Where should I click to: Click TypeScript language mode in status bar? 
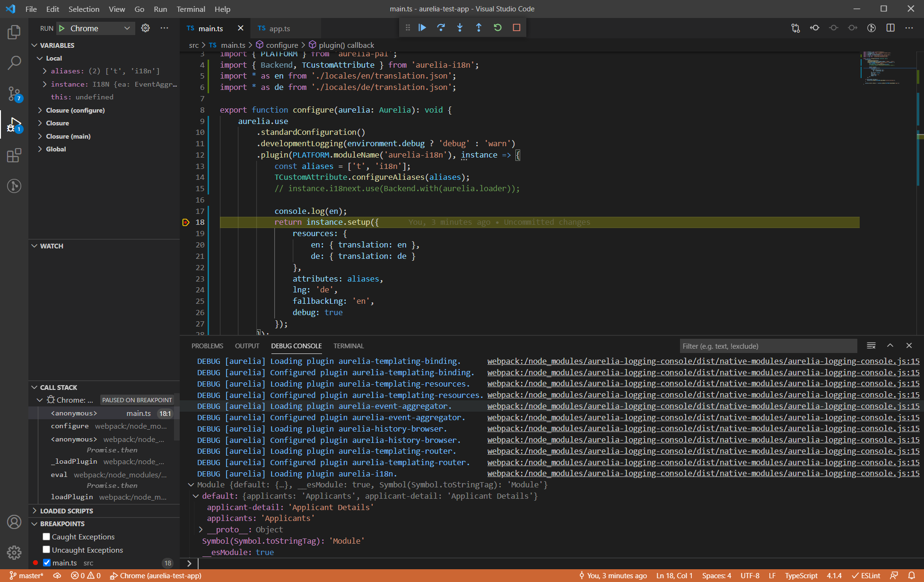click(801, 576)
